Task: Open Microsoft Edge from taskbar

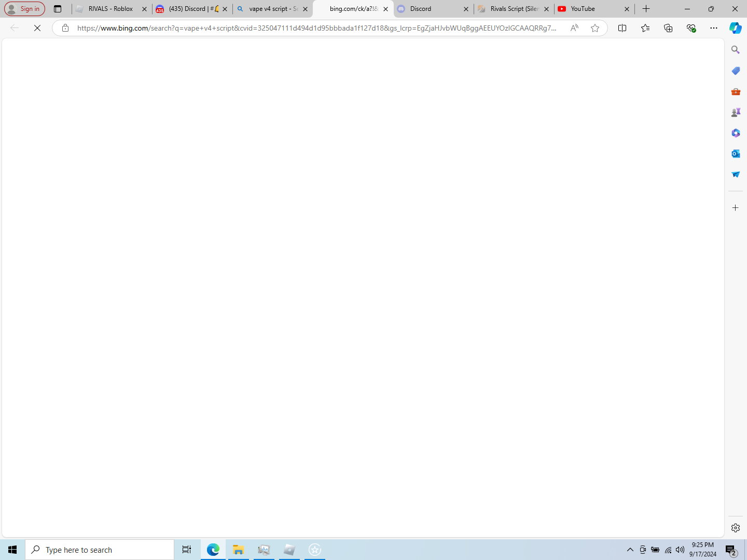Action: tap(213, 550)
